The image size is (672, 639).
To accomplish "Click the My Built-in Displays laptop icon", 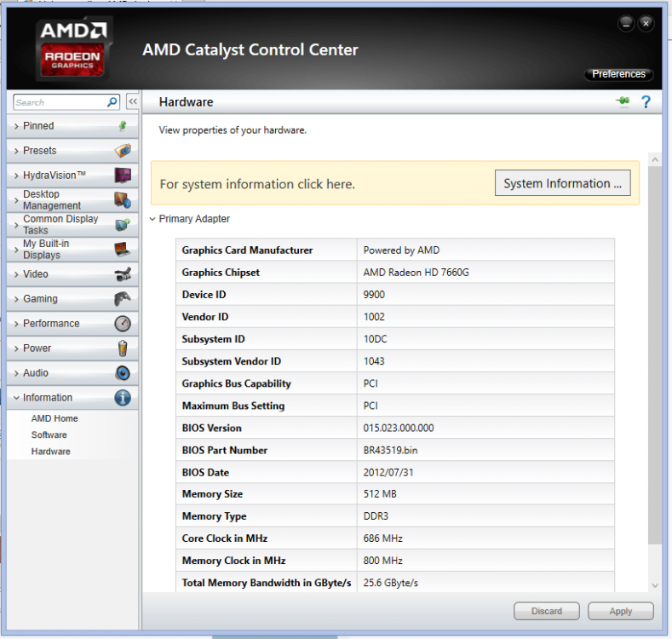I will (123, 249).
